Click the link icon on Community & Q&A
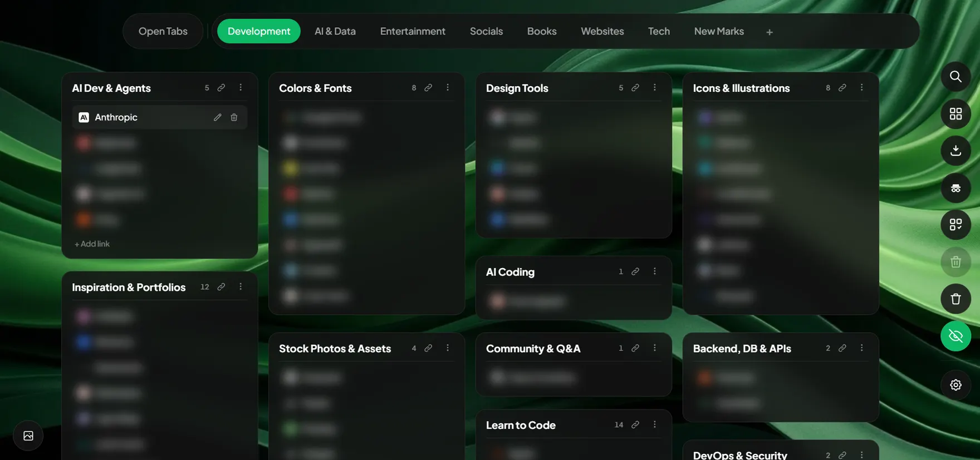This screenshot has width=980, height=460. (x=635, y=348)
